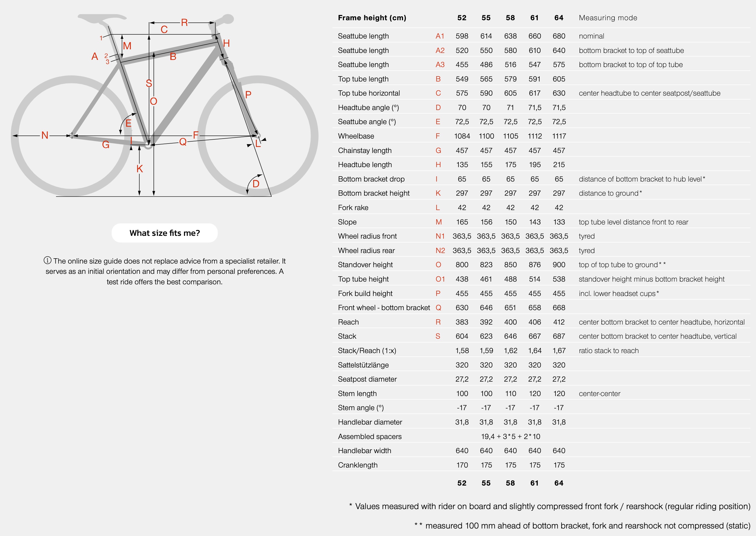The width and height of the screenshot is (756, 536).
Task: Select the 64 frame height header at table top
Action: coord(559,18)
